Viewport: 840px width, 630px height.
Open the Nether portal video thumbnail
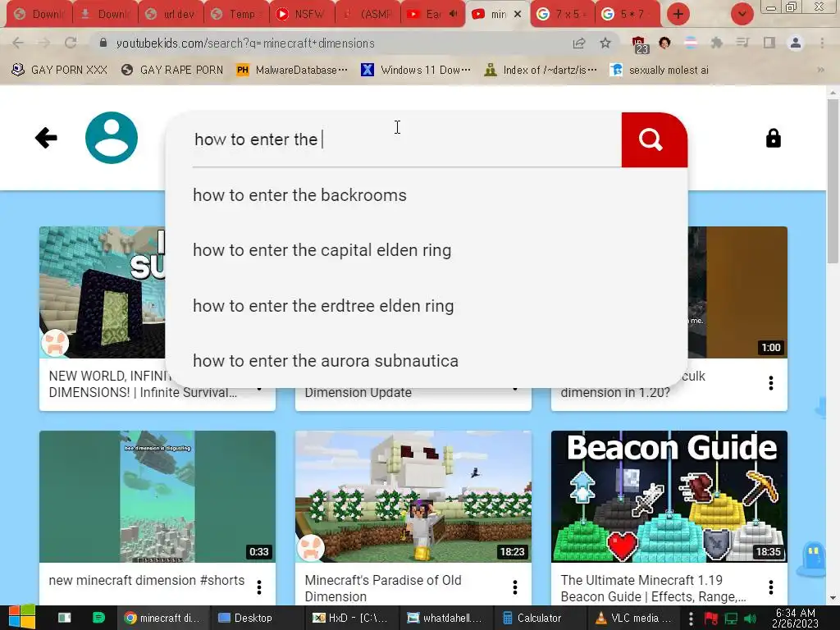click(102, 292)
